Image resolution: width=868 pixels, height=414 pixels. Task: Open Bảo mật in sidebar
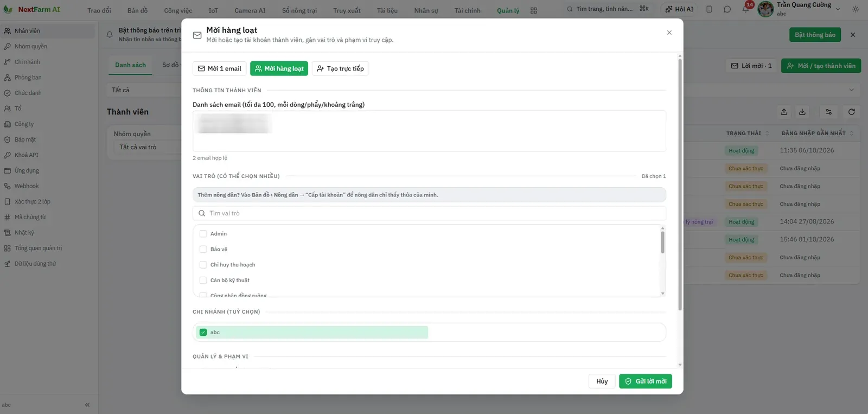(x=25, y=139)
